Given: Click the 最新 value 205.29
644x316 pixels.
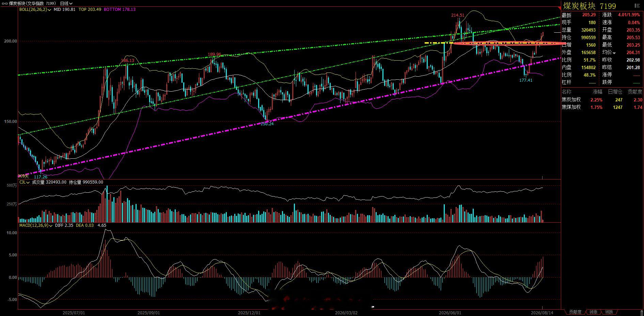Looking at the screenshot, I should (x=589, y=15).
